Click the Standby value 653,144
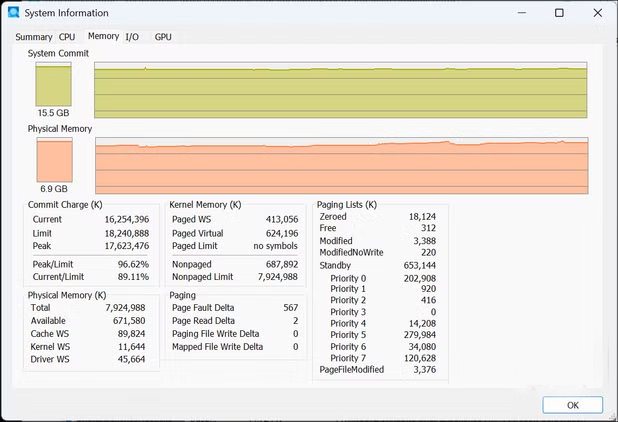The image size is (618, 422). [420, 266]
